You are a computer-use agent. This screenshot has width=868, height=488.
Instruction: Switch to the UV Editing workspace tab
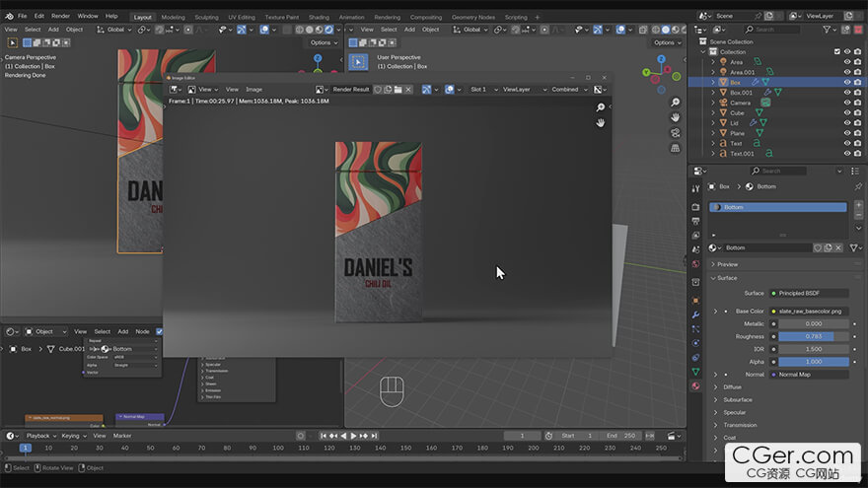242,17
